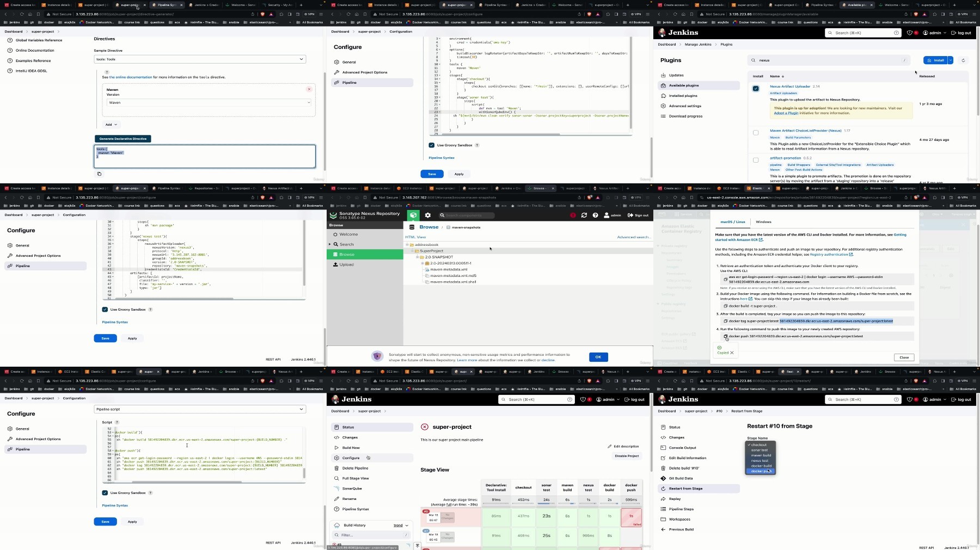The image size is (980, 550).
Task: Switch to the macOS / Linux tab
Action: [733, 222]
